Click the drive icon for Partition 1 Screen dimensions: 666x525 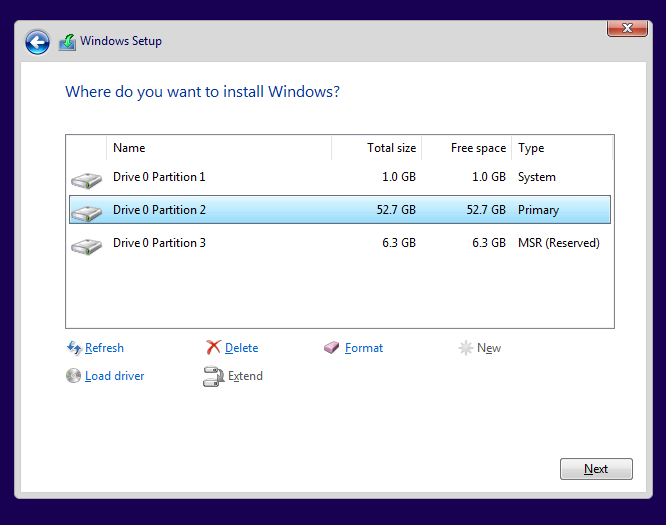click(x=87, y=180)
